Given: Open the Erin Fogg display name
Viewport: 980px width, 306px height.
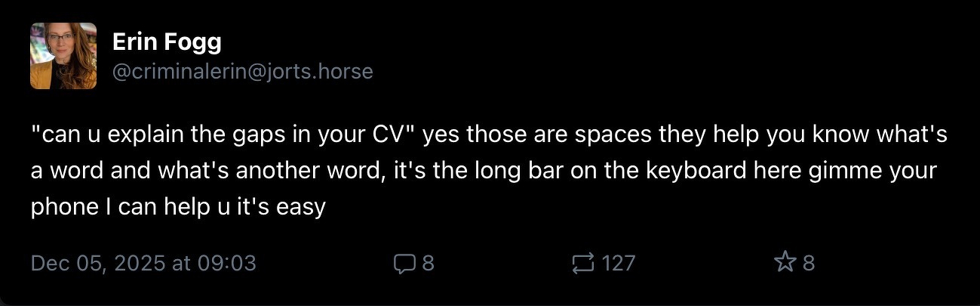Looking at the screenshot, I should coord(167,42).
